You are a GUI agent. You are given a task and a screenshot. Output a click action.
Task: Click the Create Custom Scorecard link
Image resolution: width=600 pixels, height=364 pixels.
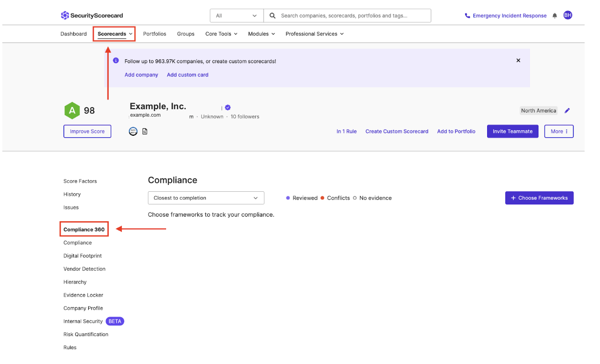pos(397,132)
